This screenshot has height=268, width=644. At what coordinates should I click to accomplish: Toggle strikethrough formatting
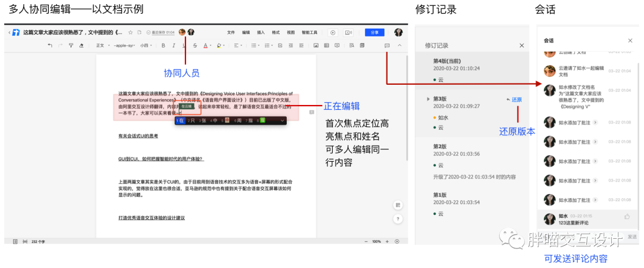click(x=194, y=45)
